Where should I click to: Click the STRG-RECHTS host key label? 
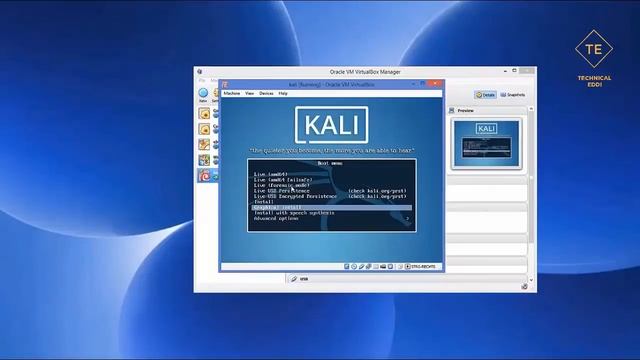[x=423, y=267]
